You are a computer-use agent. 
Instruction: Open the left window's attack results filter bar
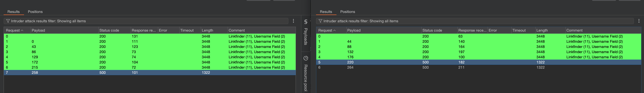[148, 21]
